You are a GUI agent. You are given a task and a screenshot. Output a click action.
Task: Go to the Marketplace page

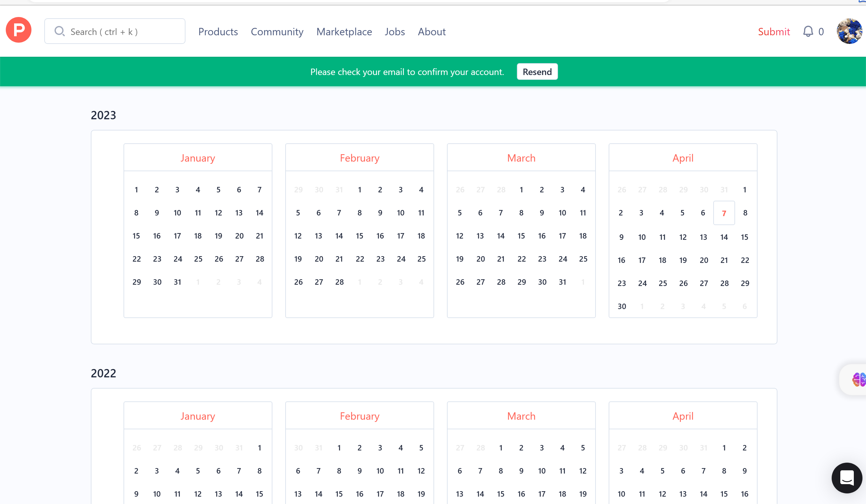click(344, 32)
